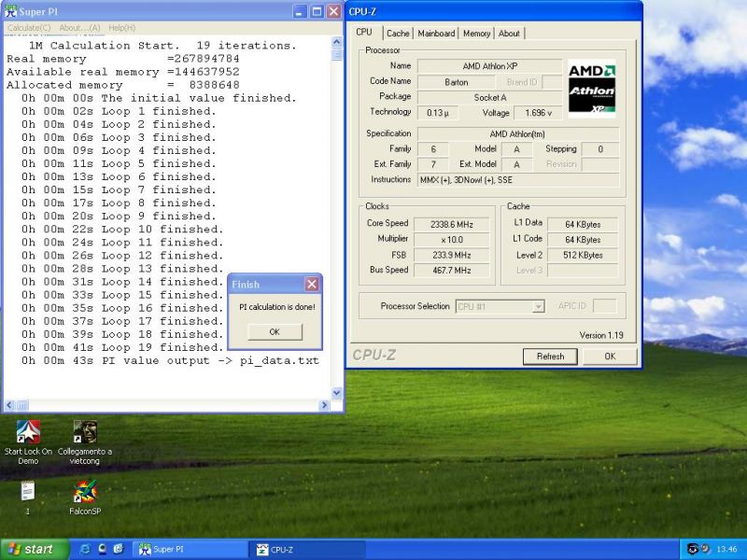Click the Version 1.19 text in CPU-Z
747x560 pixels.
pyautogui.click(x=601, y=335)
